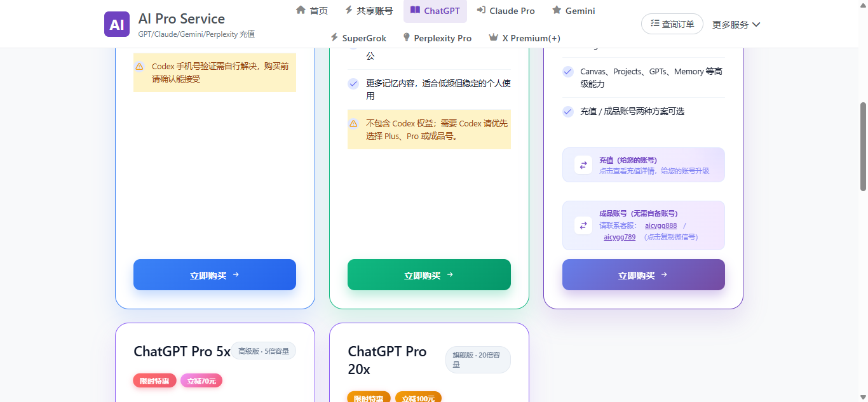The height and width of the screenshot is (402, 868).
Task: Click the GPT/Claude/Gemini/Perplexity 充值 subtitle
Action: click(196, 34)
